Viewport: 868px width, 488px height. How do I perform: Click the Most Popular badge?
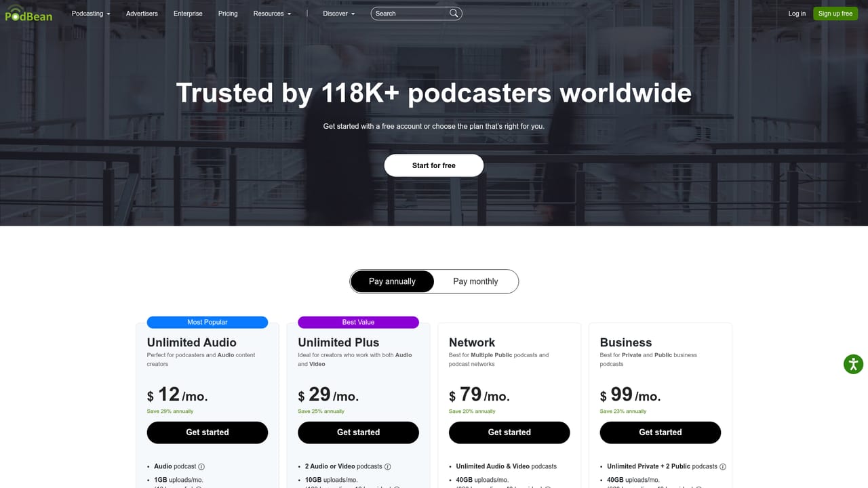(x=208, y=323)
